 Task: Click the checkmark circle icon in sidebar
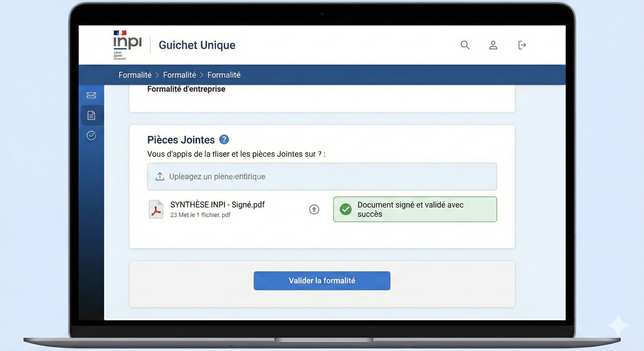(x=91, y=136)
